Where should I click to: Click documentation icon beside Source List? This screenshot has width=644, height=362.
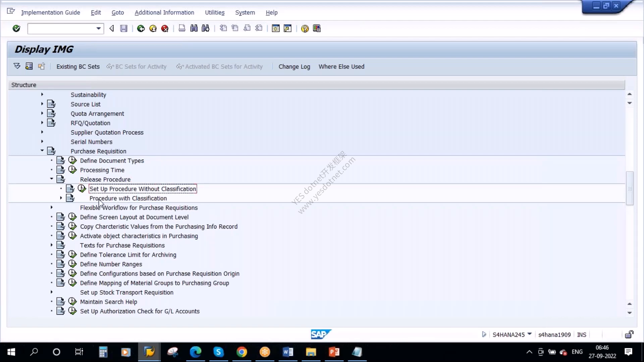coord(51,104)
